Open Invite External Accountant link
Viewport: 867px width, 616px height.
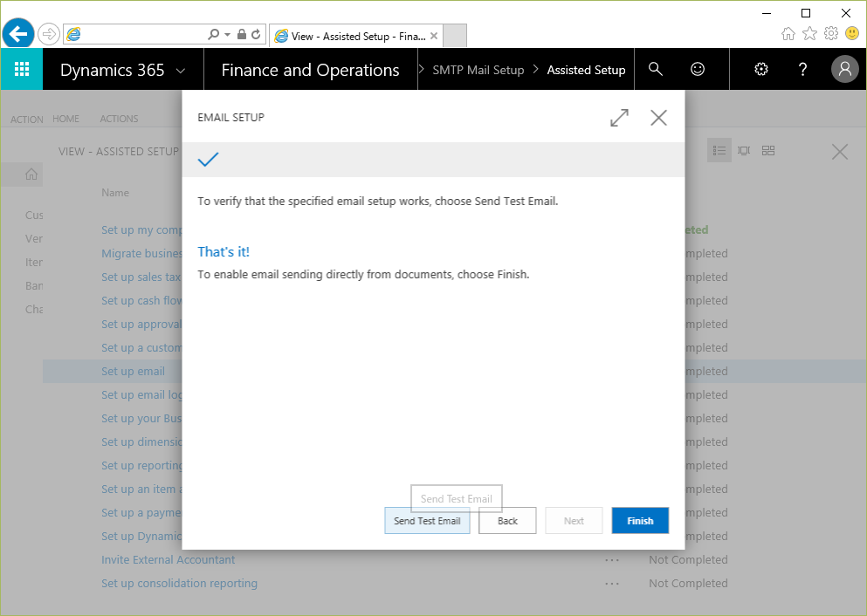pos(169,559)
